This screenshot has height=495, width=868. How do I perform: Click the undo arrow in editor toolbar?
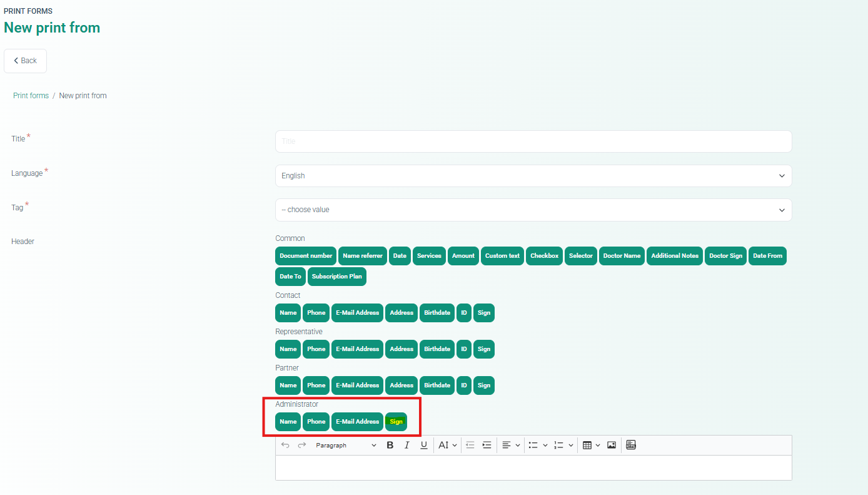[x=285, y=445]
